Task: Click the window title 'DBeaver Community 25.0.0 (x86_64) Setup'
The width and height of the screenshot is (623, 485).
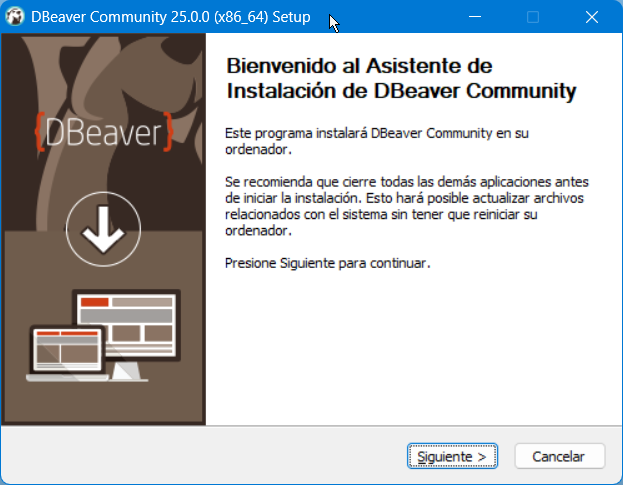Action: pos(170,17)
